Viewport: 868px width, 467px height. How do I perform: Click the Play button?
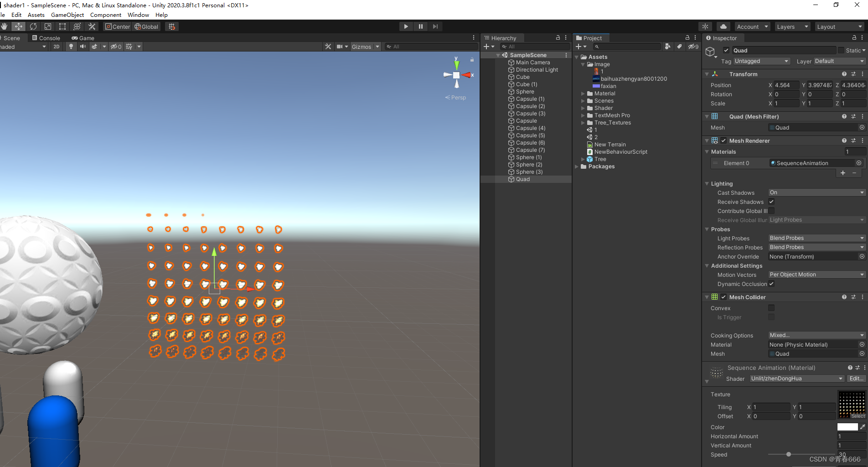pos(406,26)
